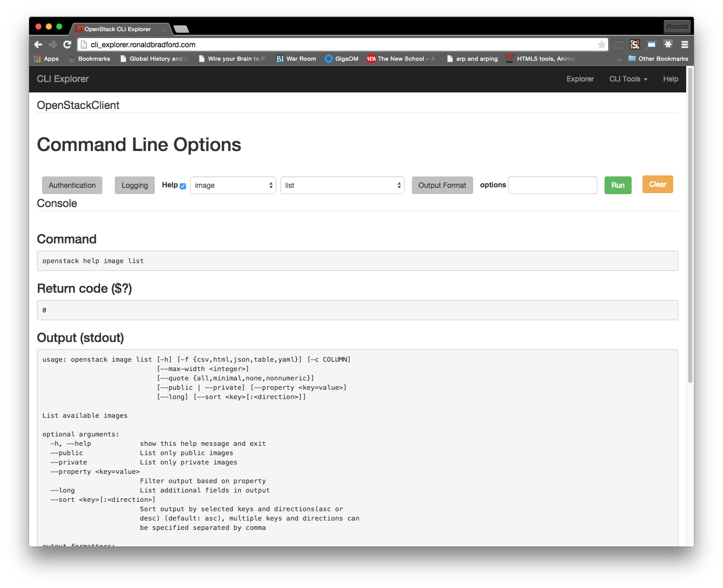The height and width of the screenshot is (588, 723).
Task: Click the 'List available images' output line
Action: (85, 416)
